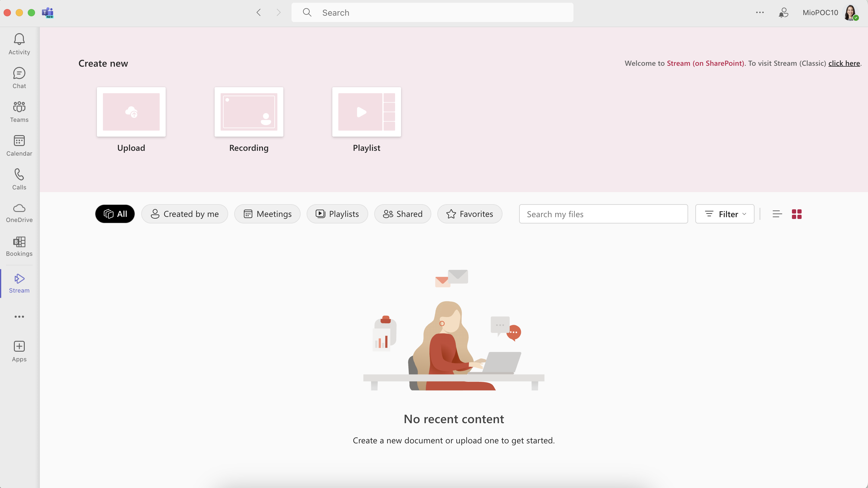Open the Activity panel
The image size is (868, 488).
tap(19, 44)
